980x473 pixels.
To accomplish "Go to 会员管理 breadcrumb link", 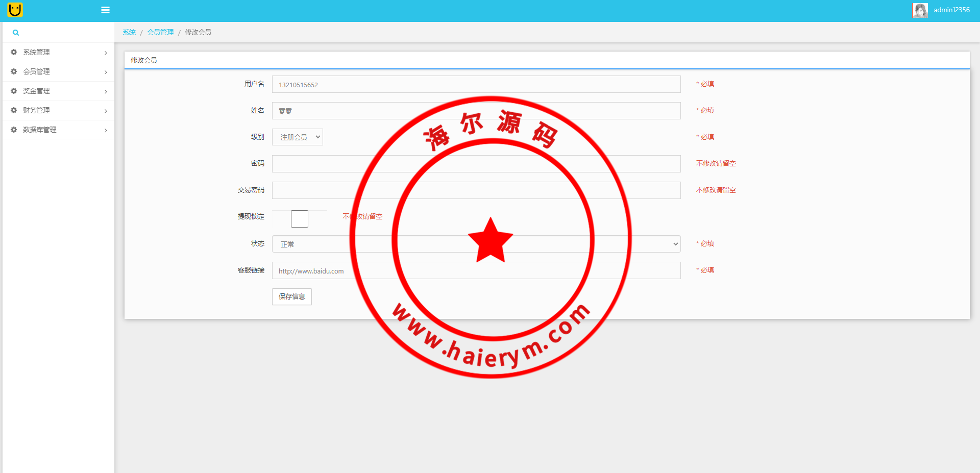I will (160, 32).
